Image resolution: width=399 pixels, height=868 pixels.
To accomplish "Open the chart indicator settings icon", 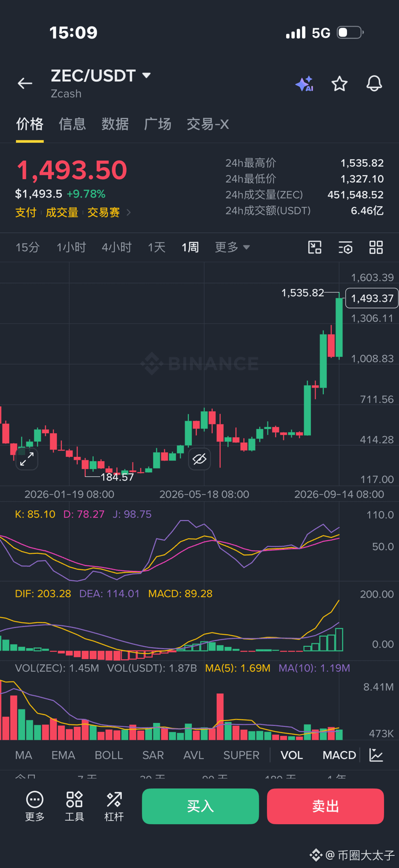I will [x=346, y=247].
